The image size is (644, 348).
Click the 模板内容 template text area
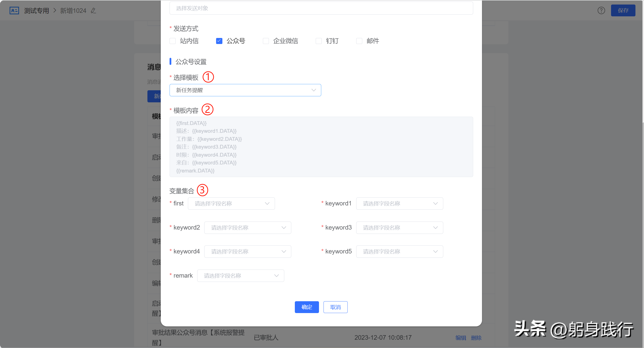pos(321,147)
